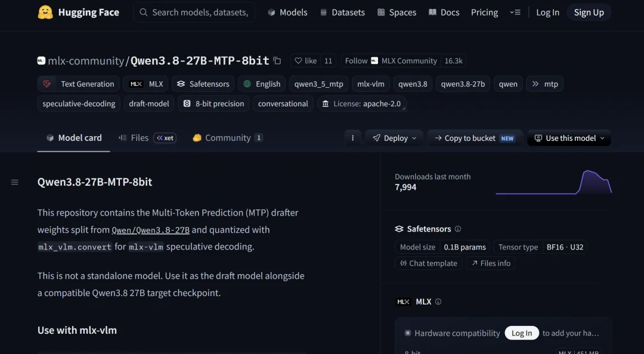Screen dimensions: 644x354
Task: Click the '7,994' downloads value
Action: click(406, 187)
